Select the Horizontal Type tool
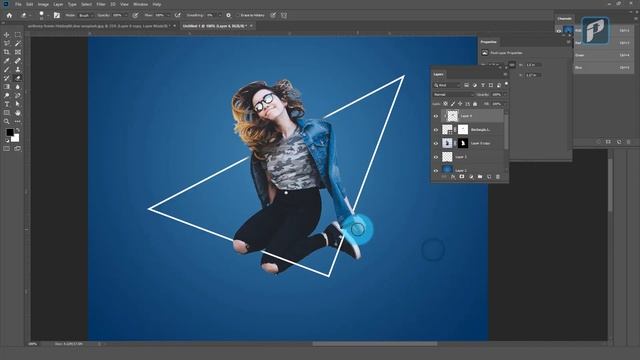Viewport: 640px width, 360px height. tap(7, 104)
